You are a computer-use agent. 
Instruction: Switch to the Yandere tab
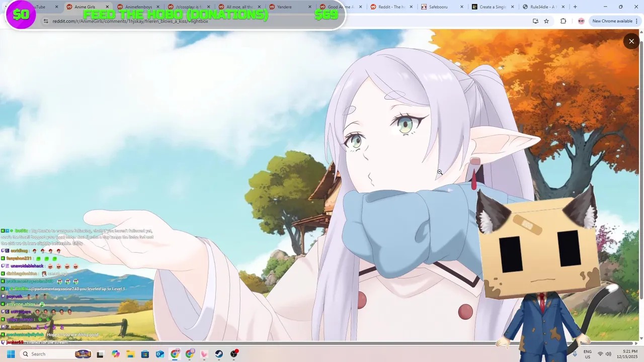291,7
